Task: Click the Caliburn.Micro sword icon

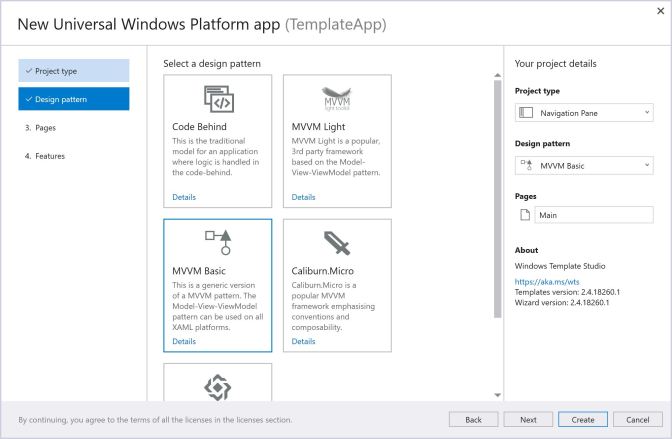Action: click(x=337, y=243)
